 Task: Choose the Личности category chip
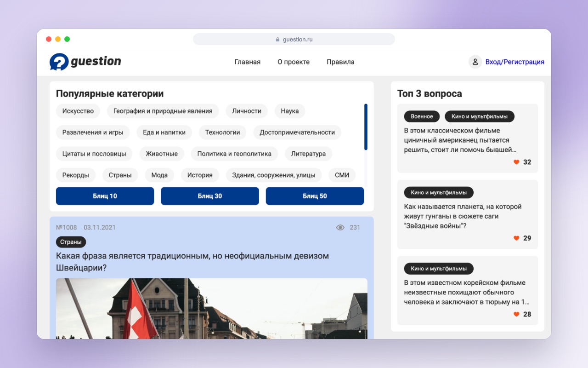[247, 111]
